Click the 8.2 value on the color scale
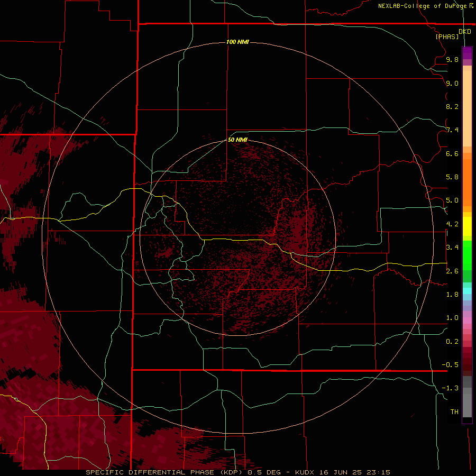The height and width of the screenshot is (476, 476). click(x=452, y=106)
